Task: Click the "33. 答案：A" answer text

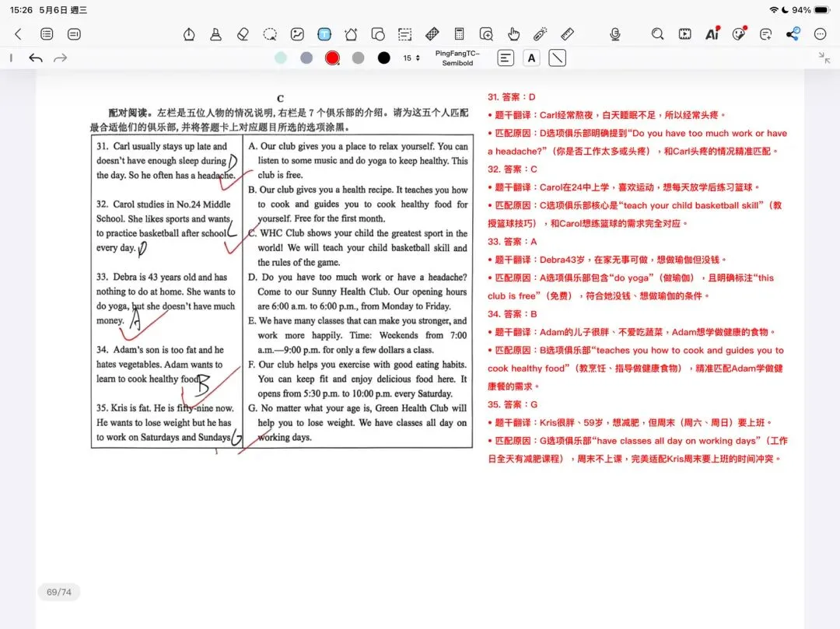Action: pyautogui.click(x=512, y=242)
